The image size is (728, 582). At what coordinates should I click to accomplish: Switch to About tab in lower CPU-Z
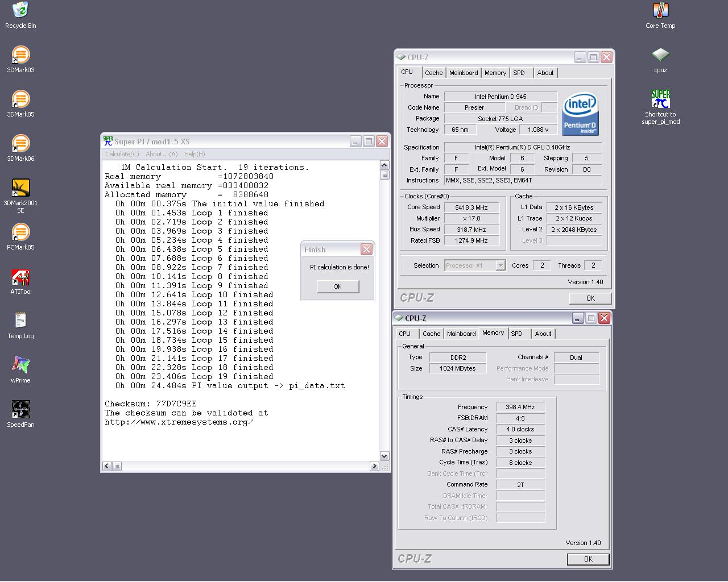click(543, 334)
